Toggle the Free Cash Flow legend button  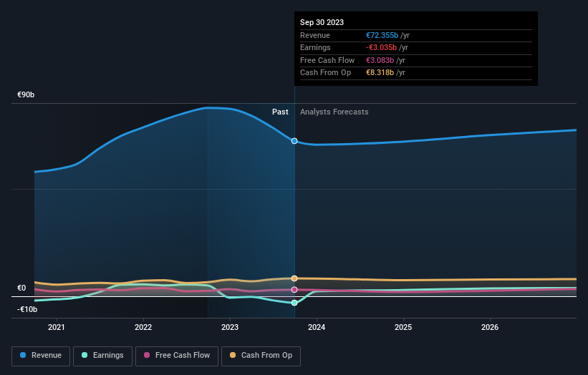177,356
